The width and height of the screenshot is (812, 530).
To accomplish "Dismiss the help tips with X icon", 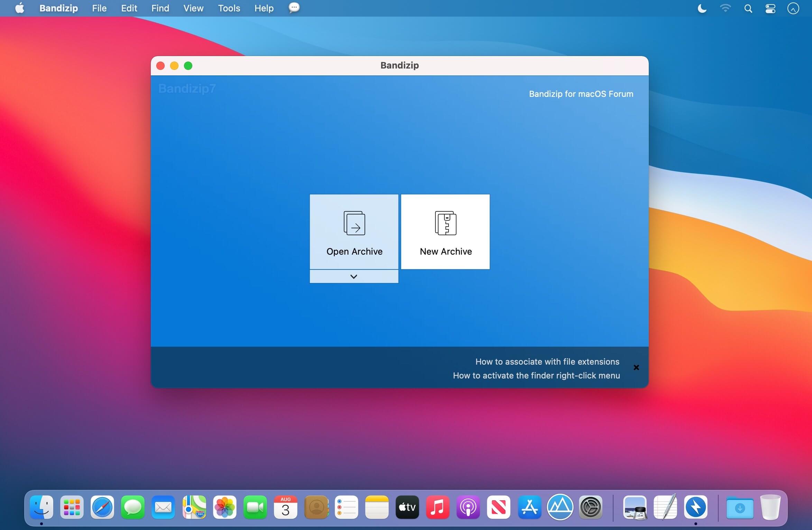I will click(x=636, y=367).
